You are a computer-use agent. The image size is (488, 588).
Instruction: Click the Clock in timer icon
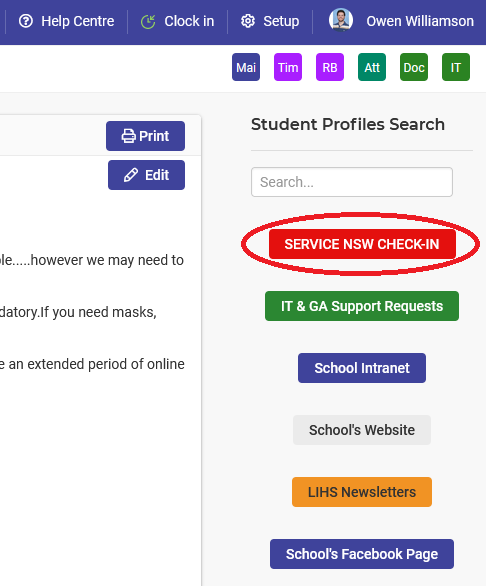coord(148,22)
